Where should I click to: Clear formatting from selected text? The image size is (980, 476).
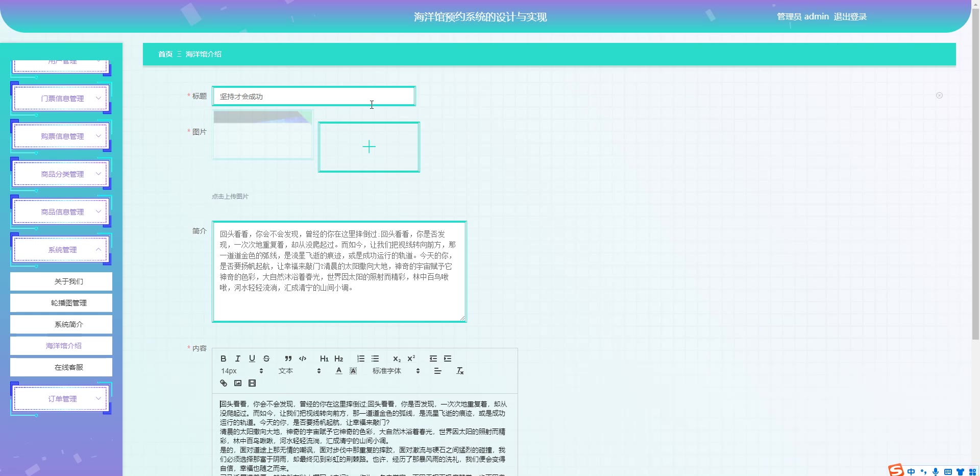(x=460, y=371)
